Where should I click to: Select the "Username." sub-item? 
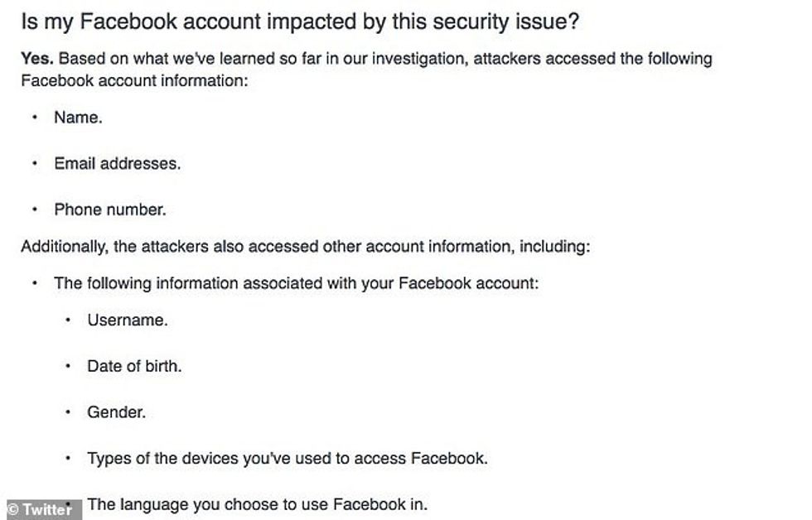tap(127, 320)
